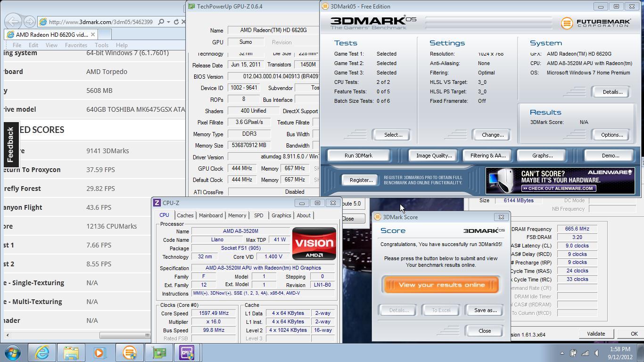This screenshot has height=362, width=644.
Task: Open the View menu in Internet Explorer
Action: (x=51, y=45)
